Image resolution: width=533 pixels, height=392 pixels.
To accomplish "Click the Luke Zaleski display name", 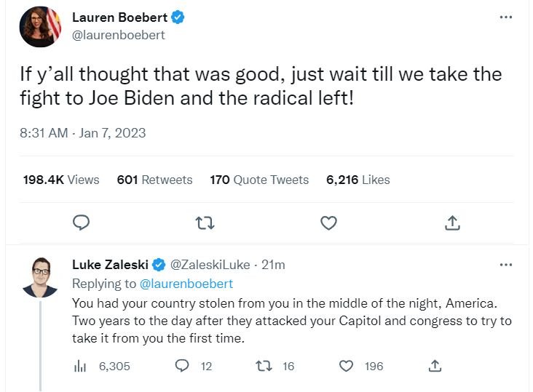I will pyautogui.click(x=111, y=265).
